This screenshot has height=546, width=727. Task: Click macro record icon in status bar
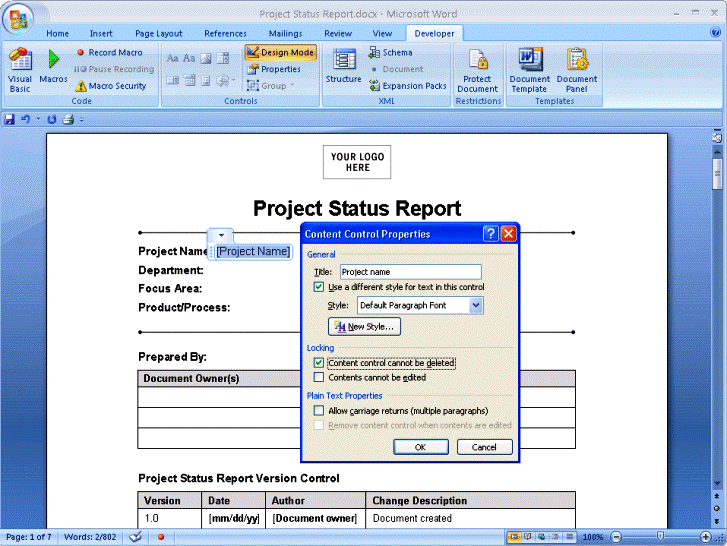pos(161,537)
